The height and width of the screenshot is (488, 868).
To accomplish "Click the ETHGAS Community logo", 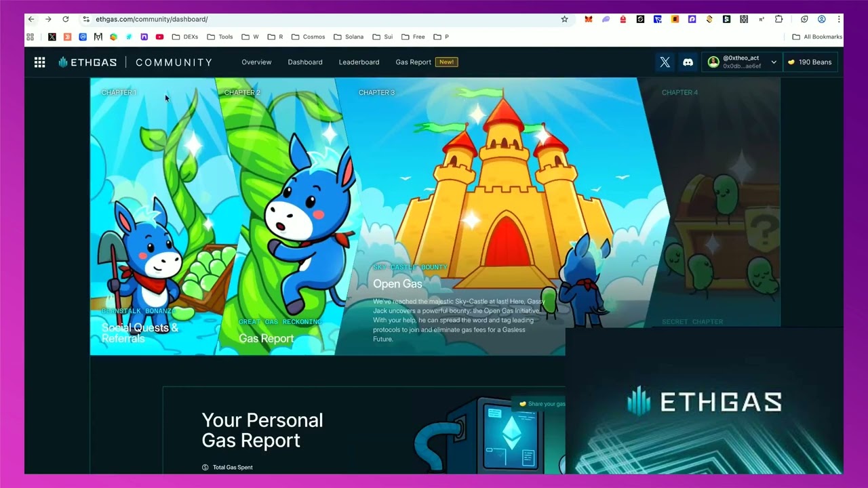I will 136,62.
